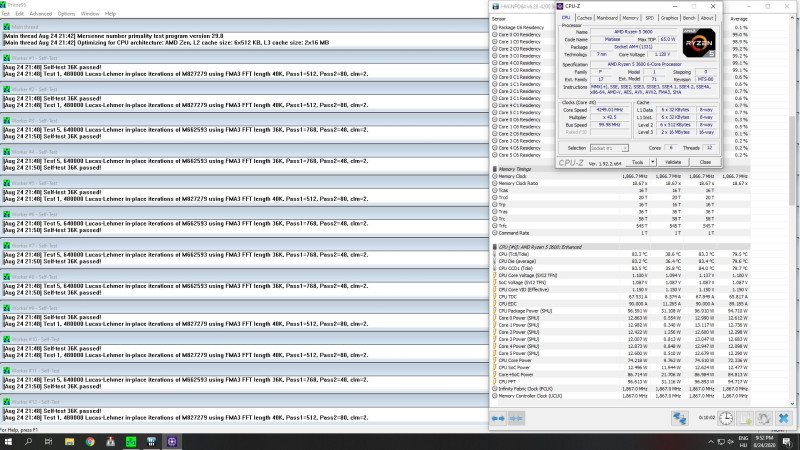Open Google Chrome from the taskbar
The width and height of the screenshot is (800, 450).
[x=90, y=442]
